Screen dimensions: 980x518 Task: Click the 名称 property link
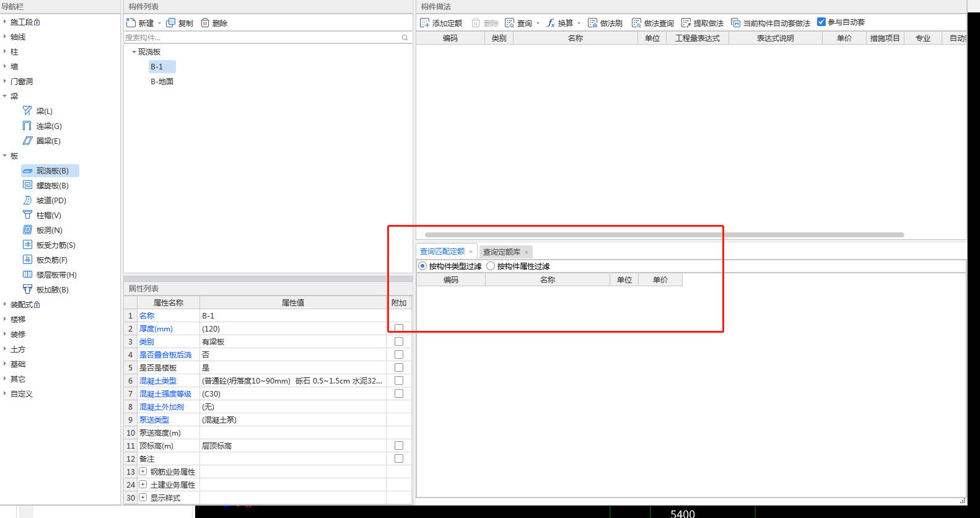pyautogui.click(x=147, y=315)
